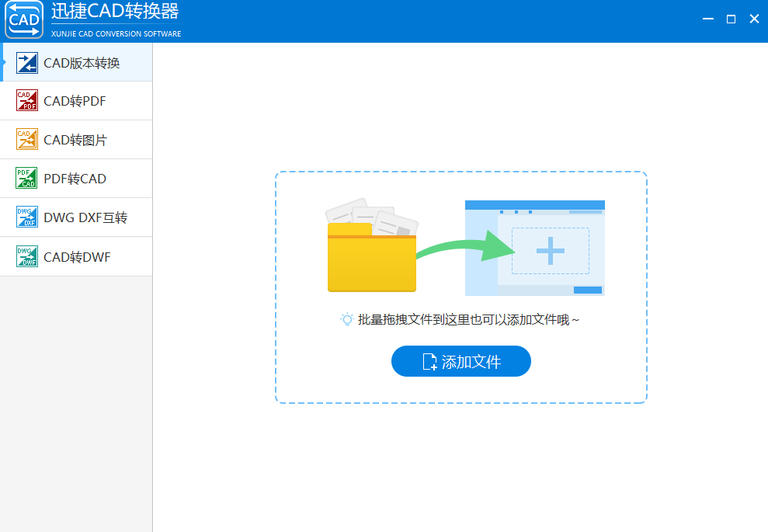Click the batch drag-and-drop hint text
The height and width of the screenshot is (532, 768).
click(x=468, y=319)
